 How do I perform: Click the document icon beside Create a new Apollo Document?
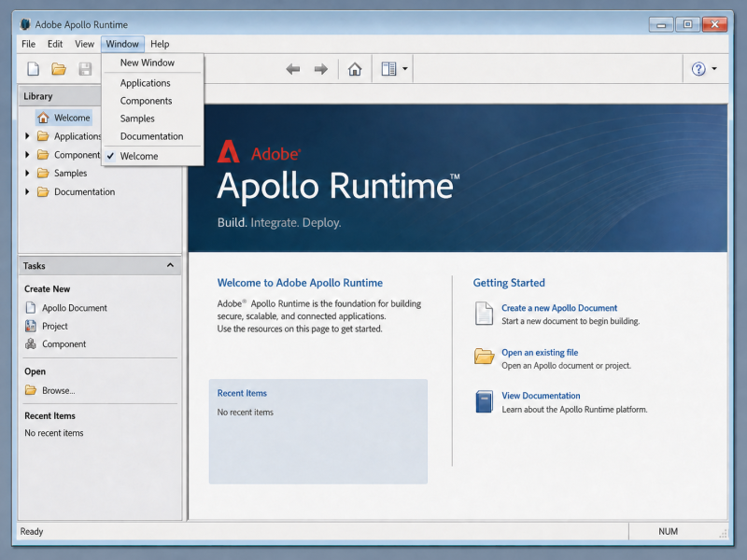pyautogui.click(x=484, y=314)
